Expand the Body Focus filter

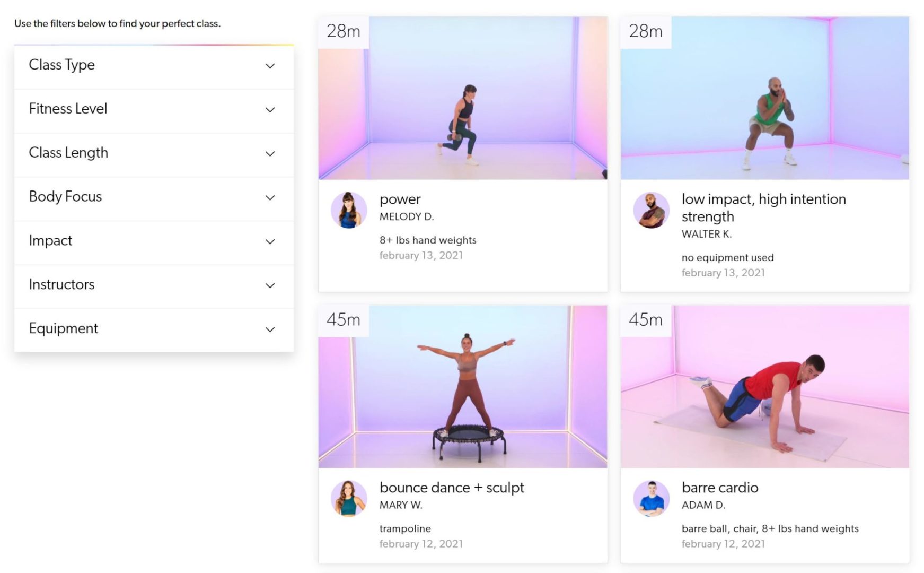pyautogui.click(x=154, y=197)
